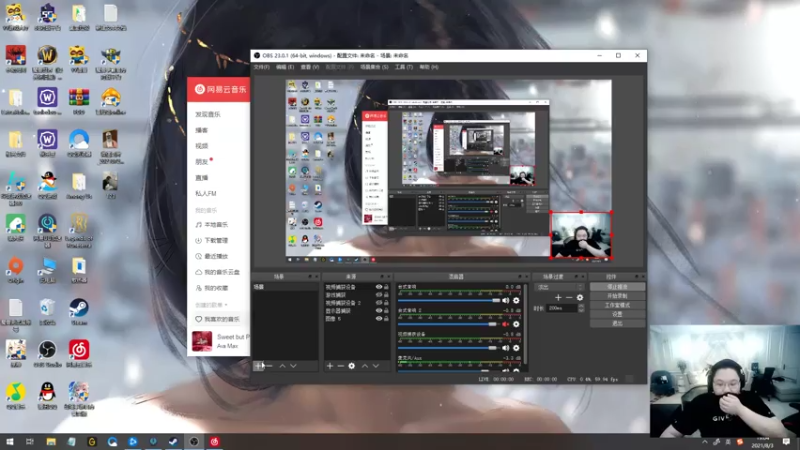Viewport: 800px width, 450px height.
Task: Open yellow QQ Music desktop shortcut
Action: [x=16, y=395]
